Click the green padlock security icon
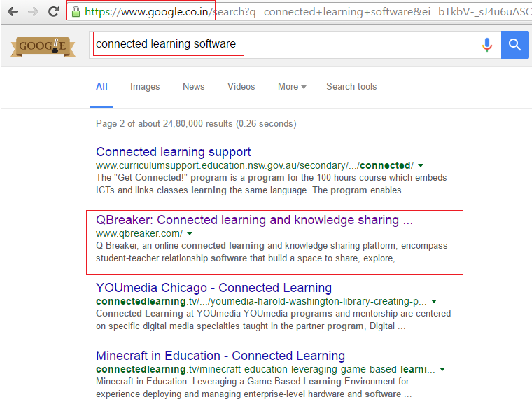The height and width of the screenshot is (416, 532). 76,12
